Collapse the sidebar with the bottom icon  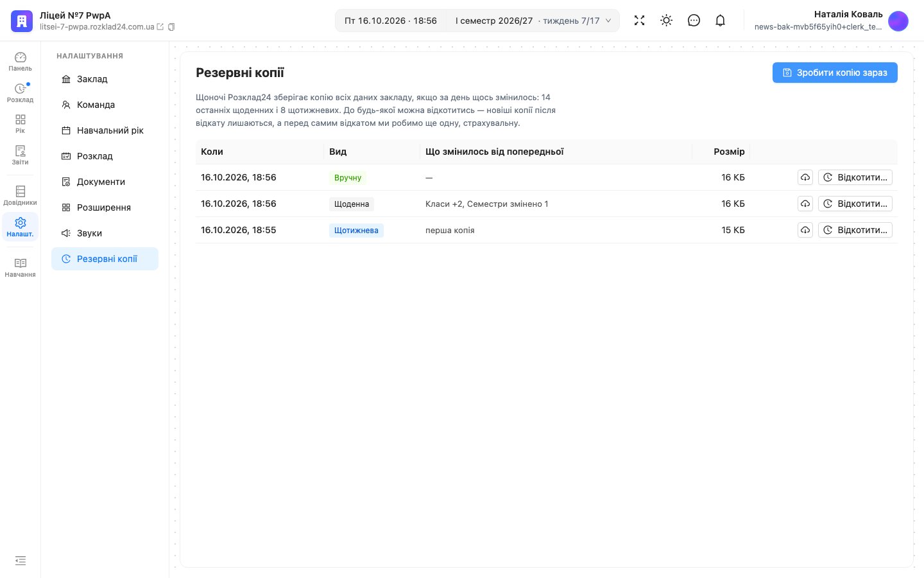[21, 561]
